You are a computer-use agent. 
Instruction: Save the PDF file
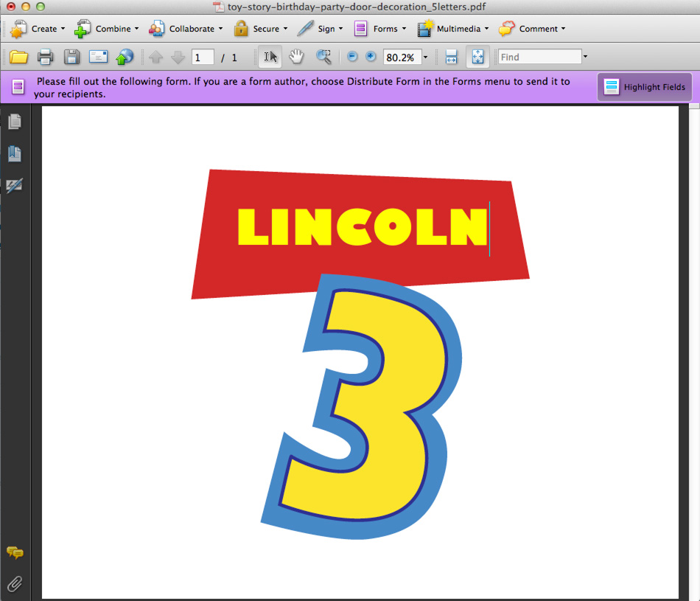coord(71,58)
